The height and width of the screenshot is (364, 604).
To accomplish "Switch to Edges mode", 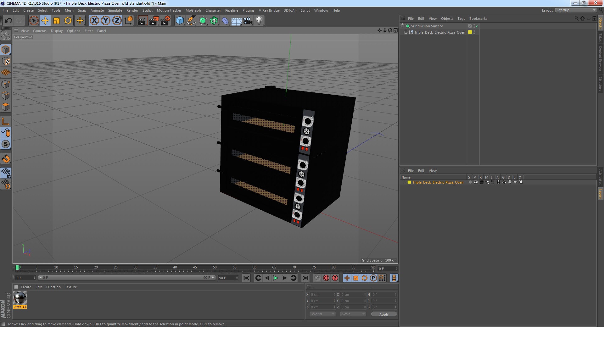I will [6, 96].
